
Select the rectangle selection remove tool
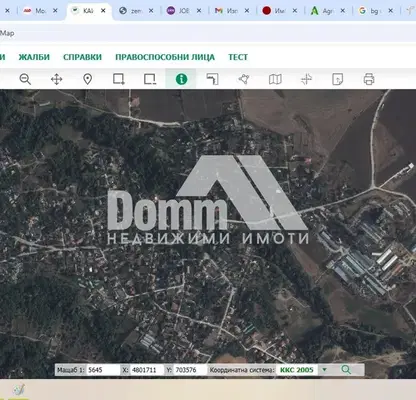[150, 79]
